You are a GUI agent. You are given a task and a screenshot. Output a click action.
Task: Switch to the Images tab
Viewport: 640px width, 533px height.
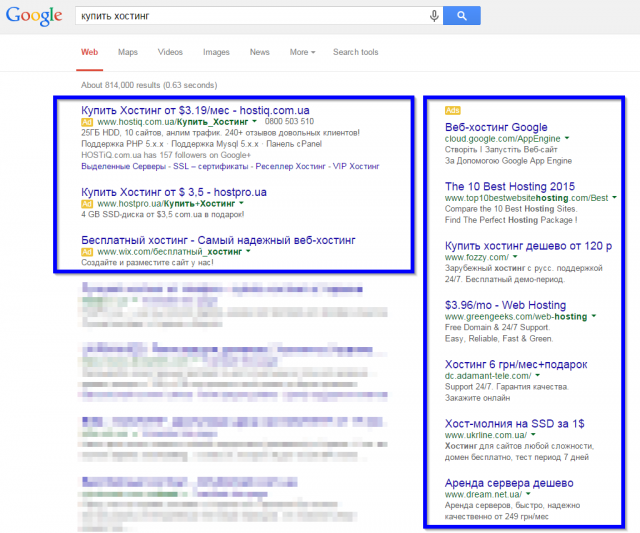[x=216, y=52]
